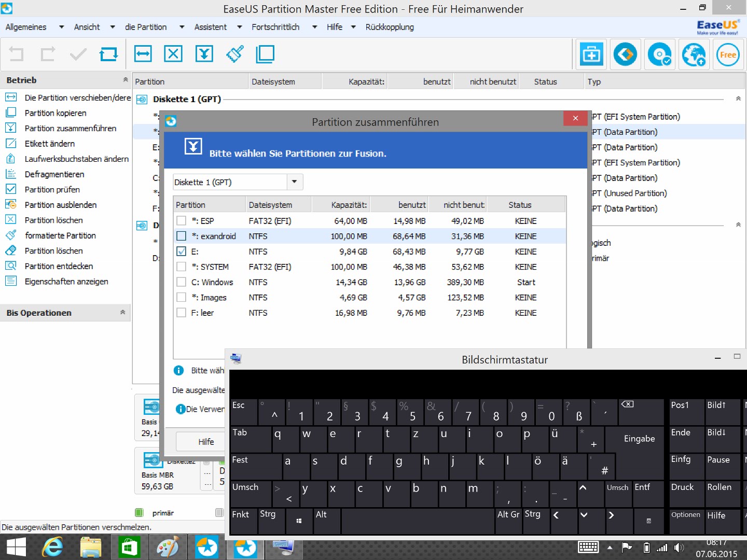Click 'Partition ausblenden' in the sidebar
Viewport: 747px width, 560px height.
(61, 205)
